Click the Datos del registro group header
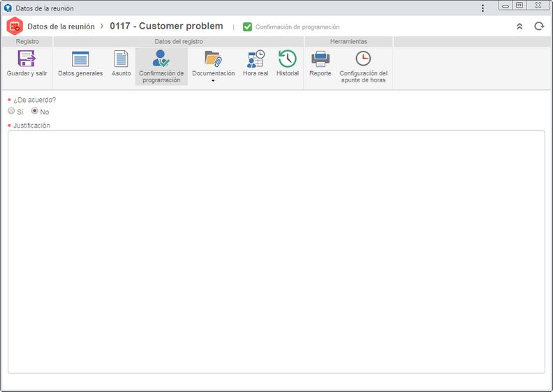The height and width of the screenshot is (392, 553). pos(179,42)
